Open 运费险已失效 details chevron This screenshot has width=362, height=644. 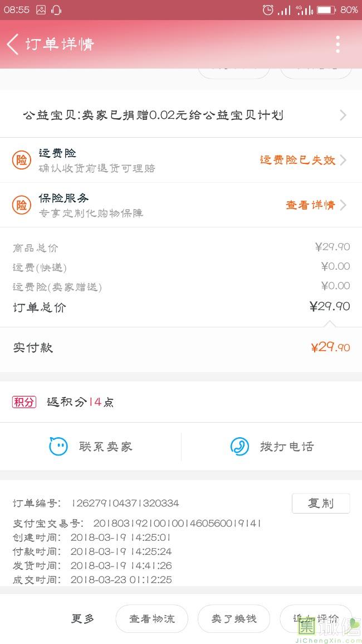343,160
